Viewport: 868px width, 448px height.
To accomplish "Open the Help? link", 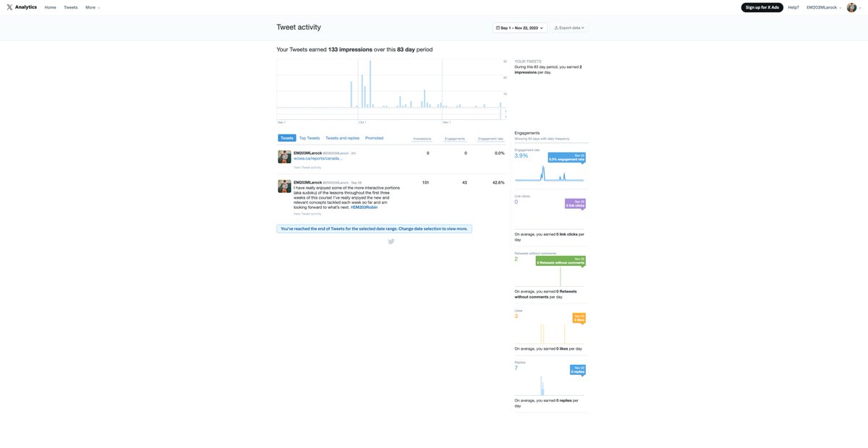I will [x=793, y=7].
